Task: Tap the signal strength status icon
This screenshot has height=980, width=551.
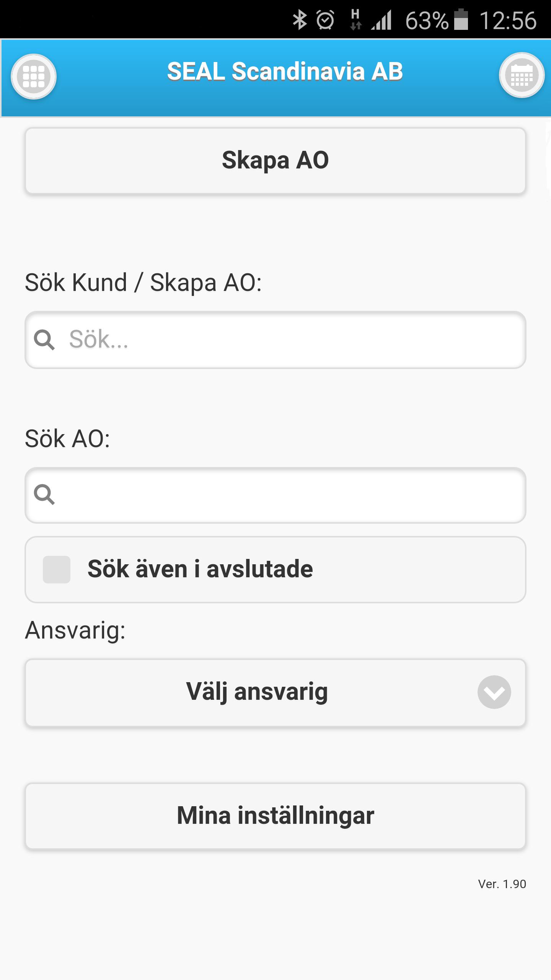Action: pyautogui.click(x=381, y=20)
